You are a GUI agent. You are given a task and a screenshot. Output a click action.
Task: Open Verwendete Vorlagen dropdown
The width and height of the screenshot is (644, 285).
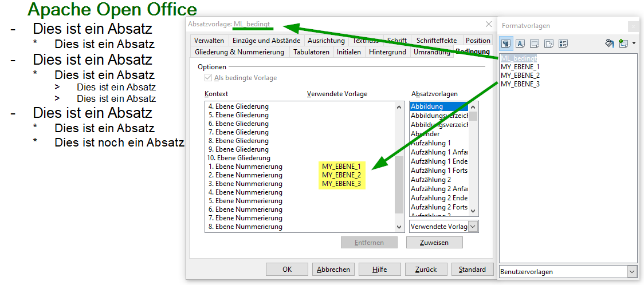click(x=474, y=227)
